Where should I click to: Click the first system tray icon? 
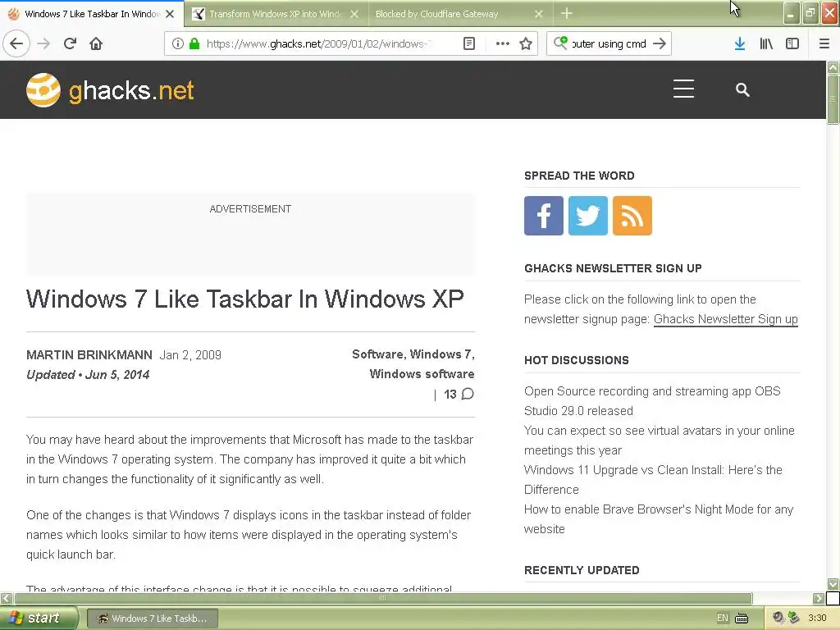(778, 619)
